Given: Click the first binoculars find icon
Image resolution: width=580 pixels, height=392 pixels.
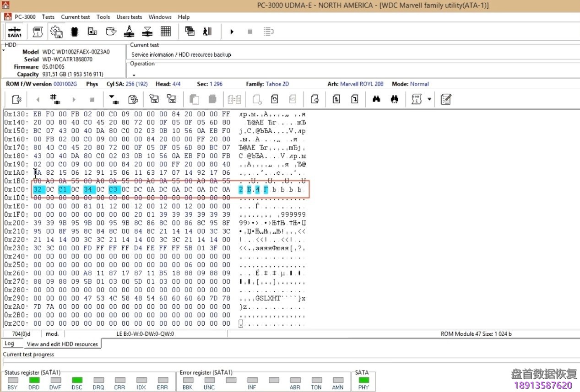Looking at the screenshot, I should click(377, 99).
